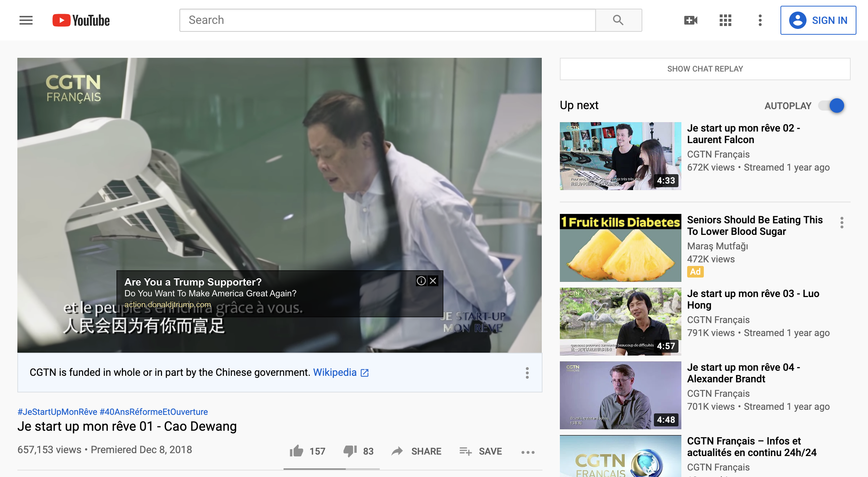The width and height of the screenshot is (868, 477).
Task: Click Maraş Mutfağı channel name
Action: click(718, 246)
